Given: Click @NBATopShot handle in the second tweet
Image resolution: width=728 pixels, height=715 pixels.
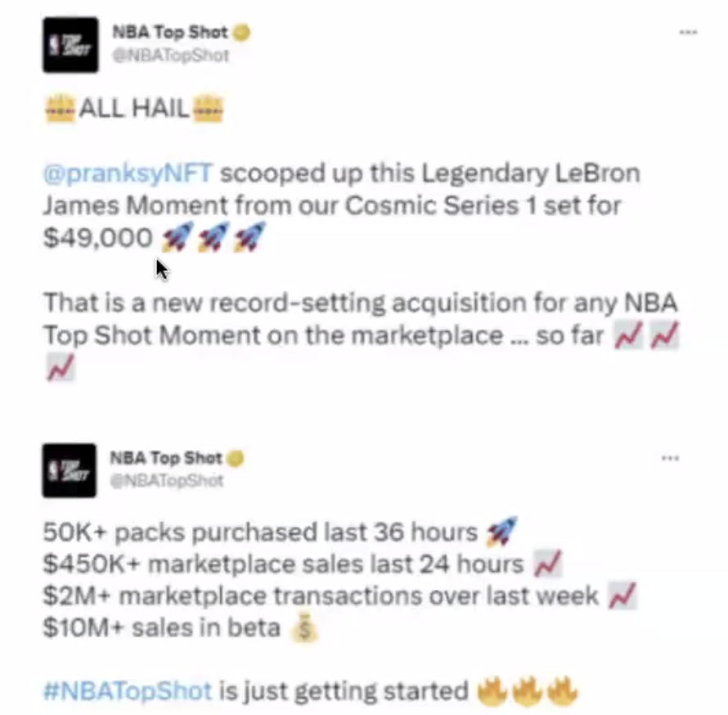Looking at the screenshot, I should tap(167, 481).
